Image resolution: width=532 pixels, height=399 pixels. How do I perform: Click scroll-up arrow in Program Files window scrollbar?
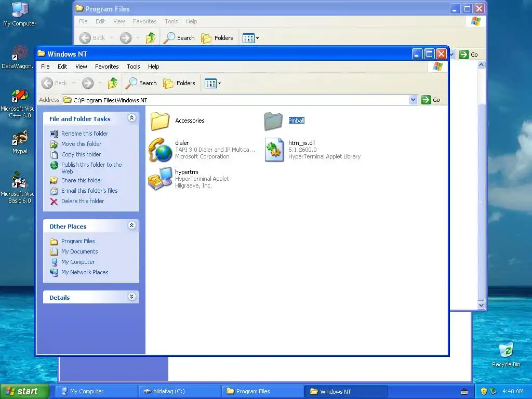click(481, 65)
